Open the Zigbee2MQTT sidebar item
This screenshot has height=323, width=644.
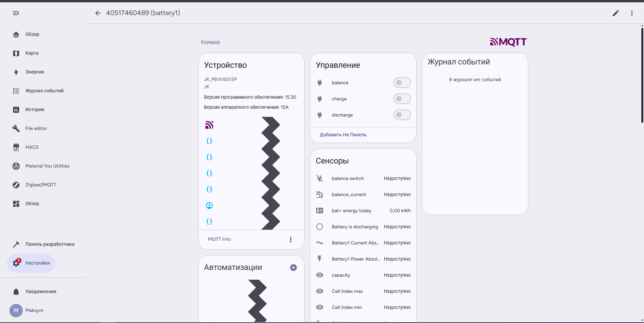click(41, 185)
